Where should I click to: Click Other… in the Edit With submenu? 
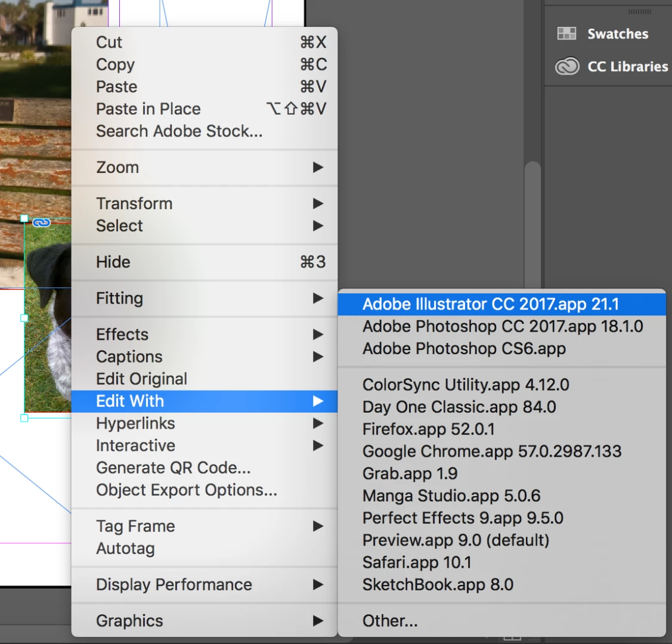[x=502, y=621]
